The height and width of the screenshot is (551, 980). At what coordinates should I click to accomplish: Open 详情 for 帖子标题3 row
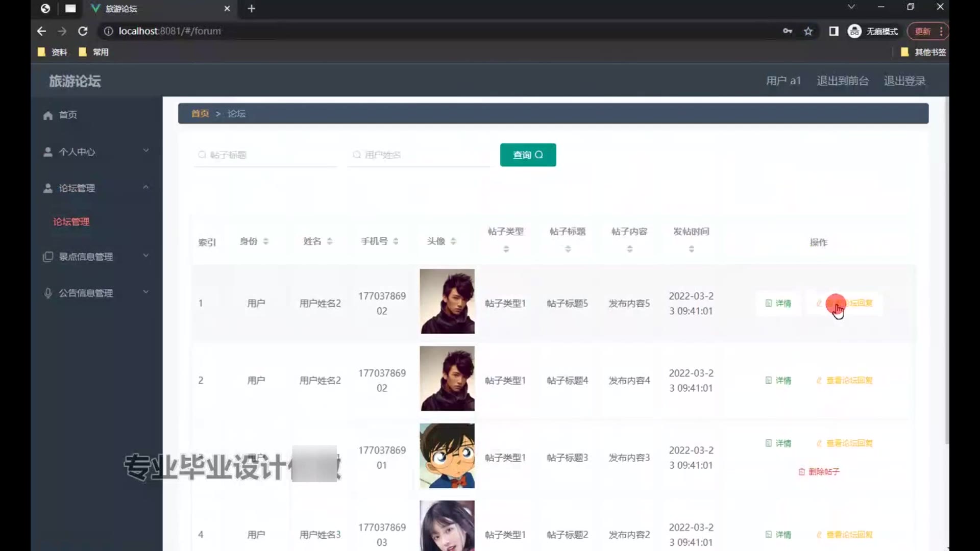tap(778, 443)
